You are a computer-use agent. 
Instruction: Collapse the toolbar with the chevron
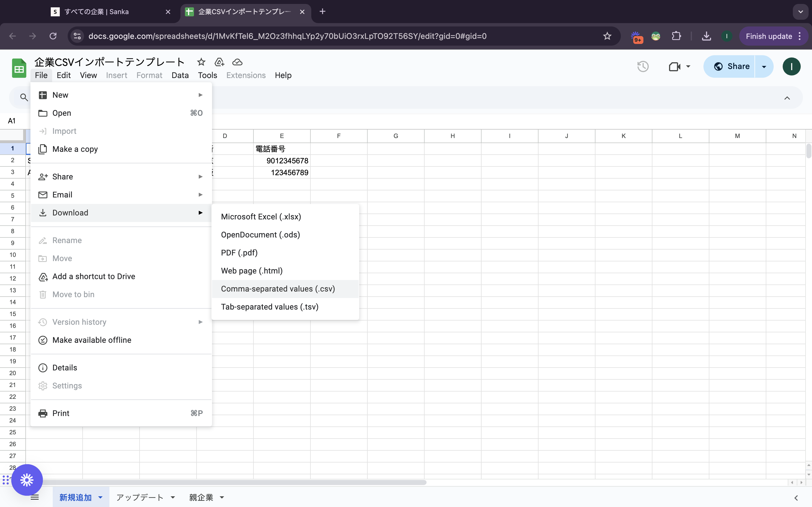coord(787,98)
